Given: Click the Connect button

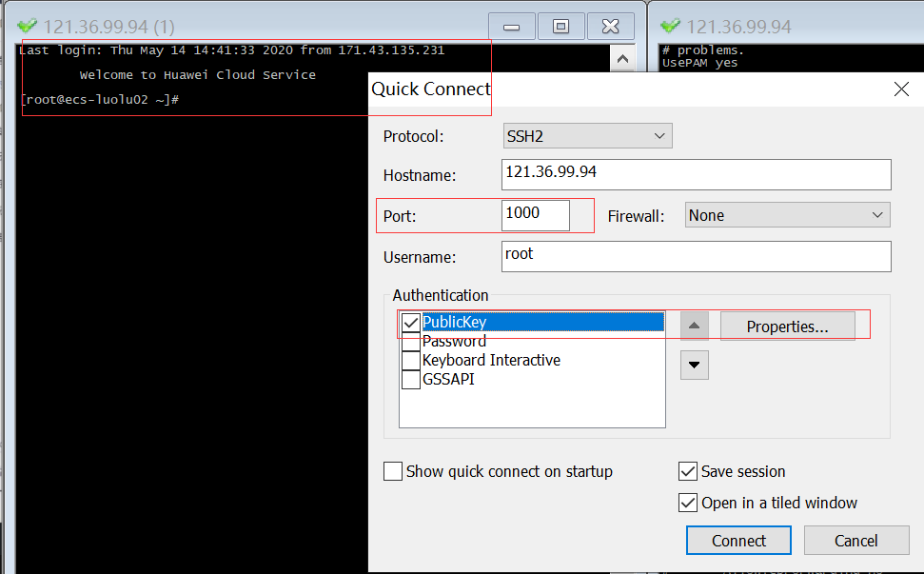Looking at the screenshot, I should 738,541.
